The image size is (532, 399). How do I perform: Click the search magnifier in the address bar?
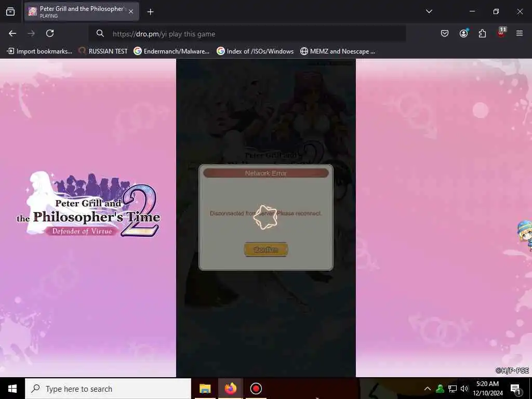pyautogui.click(x=100, y=33)
